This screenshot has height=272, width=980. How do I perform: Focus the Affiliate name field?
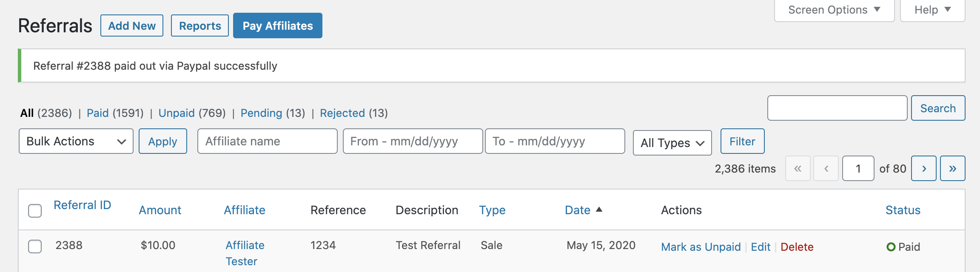[267, 141]
